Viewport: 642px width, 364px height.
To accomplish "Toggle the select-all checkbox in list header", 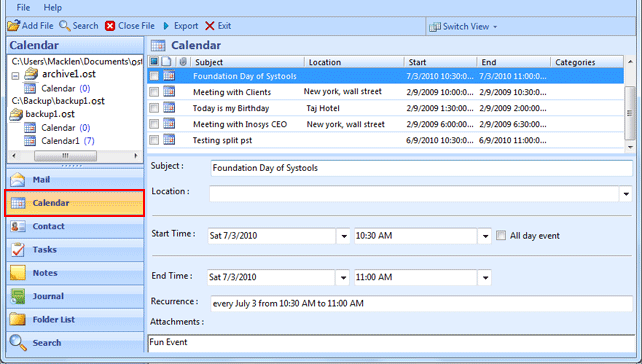I will coord(154,61).
